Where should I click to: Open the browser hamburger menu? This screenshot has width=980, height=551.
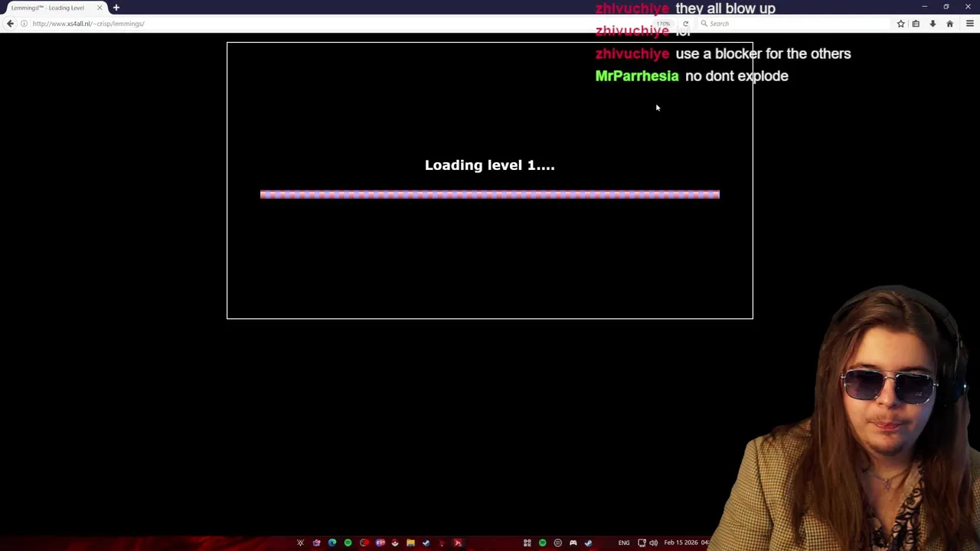[x=969, y=24]
